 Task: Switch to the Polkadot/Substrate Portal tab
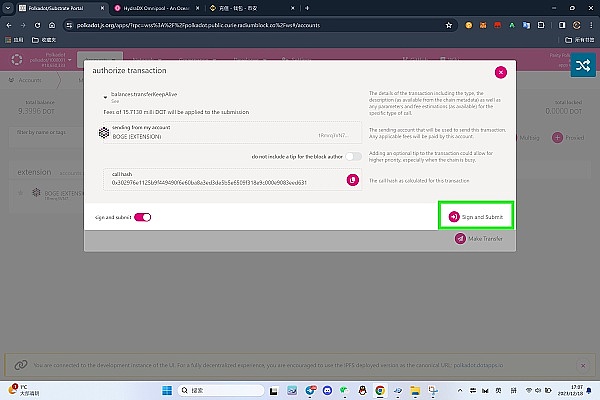[x=48, y=6]
